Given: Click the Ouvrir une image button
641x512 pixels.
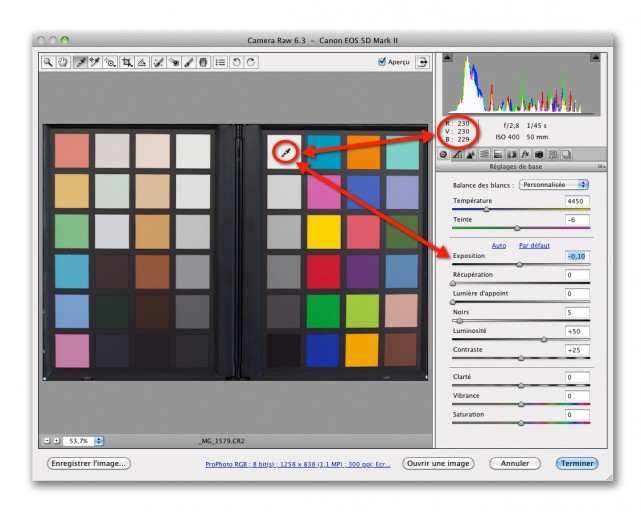Looking at the screenshot, I should (x=438, y=463).
